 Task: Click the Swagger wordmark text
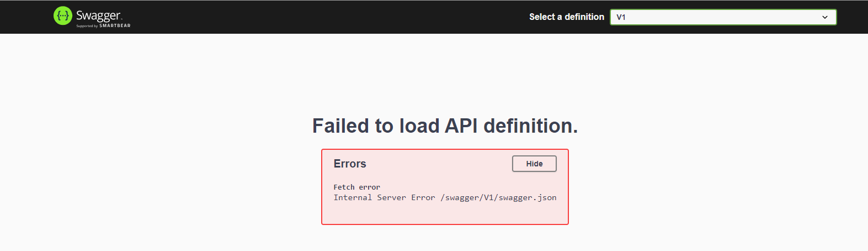click(99, 15)
